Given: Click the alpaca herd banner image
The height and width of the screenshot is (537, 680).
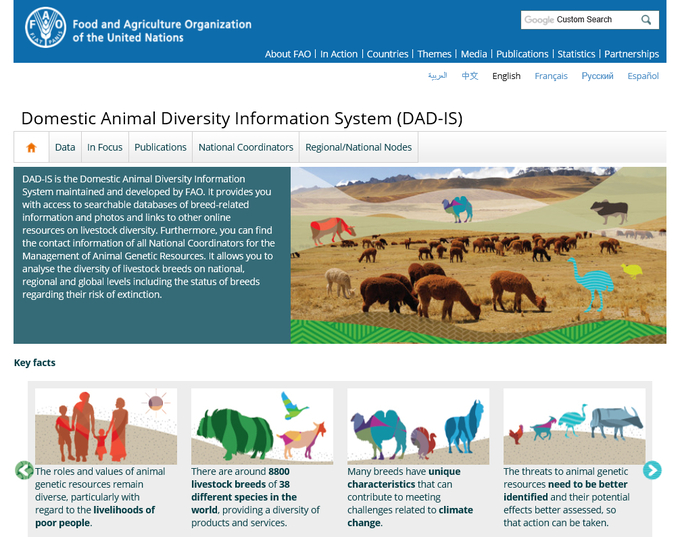Looking at the screenshot, I should click(478, 255).
